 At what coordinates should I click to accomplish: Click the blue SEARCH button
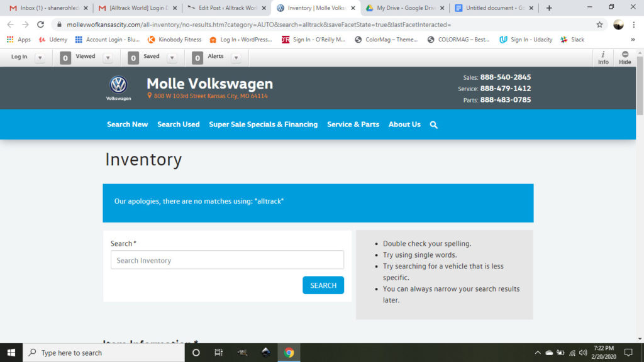click(323, 285)
